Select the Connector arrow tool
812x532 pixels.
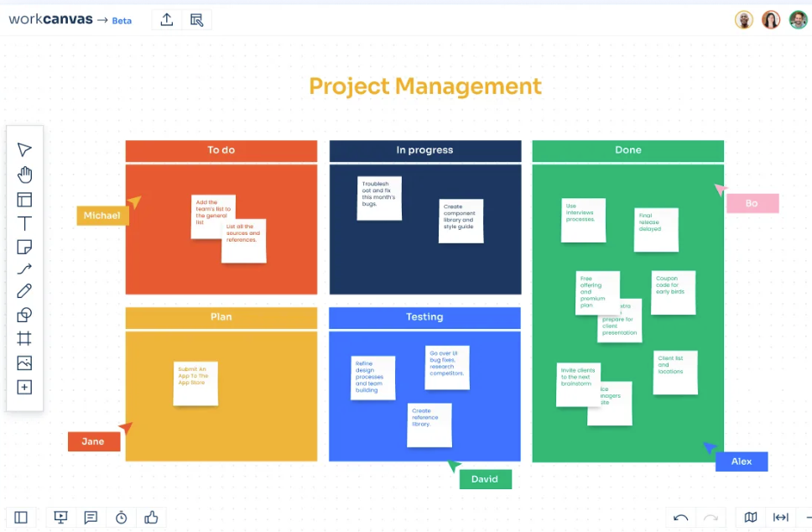click(x=24, y=269)
